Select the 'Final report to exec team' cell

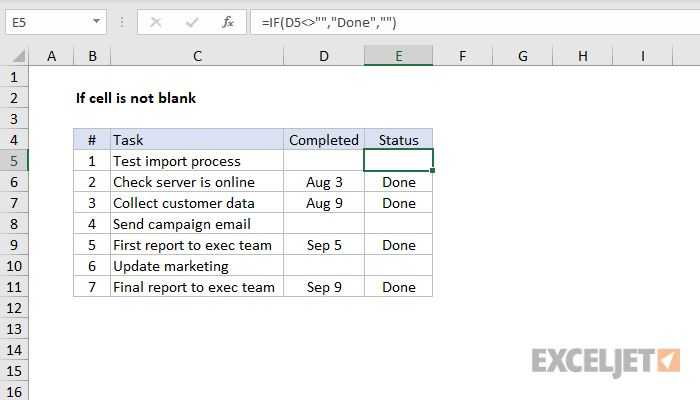[197, 287]
